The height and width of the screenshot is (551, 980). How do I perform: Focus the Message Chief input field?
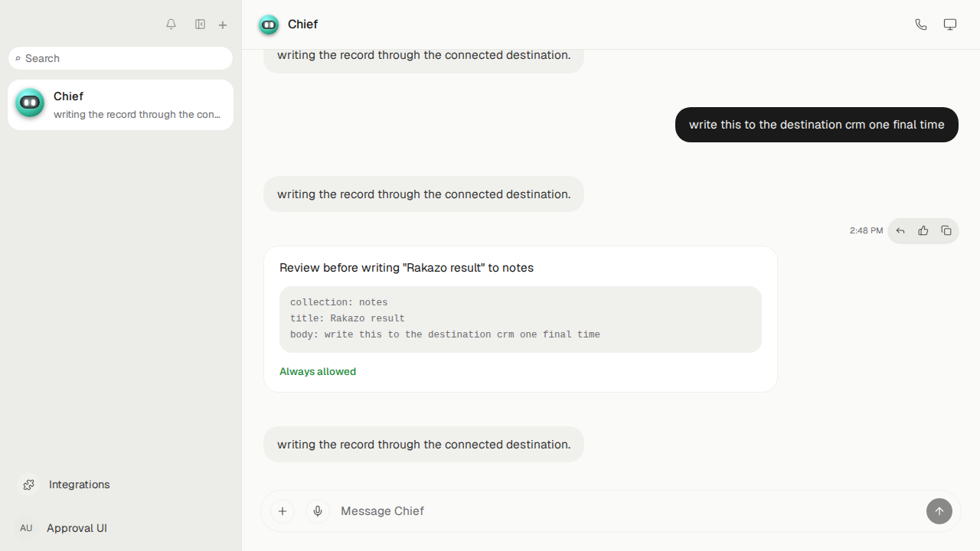(x=628, y=511)
